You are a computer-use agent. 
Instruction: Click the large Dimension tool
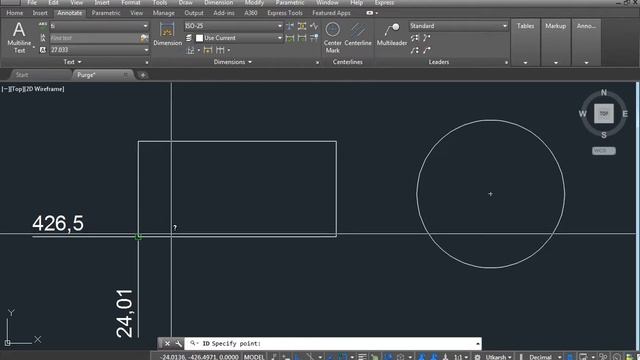[167, 34]
